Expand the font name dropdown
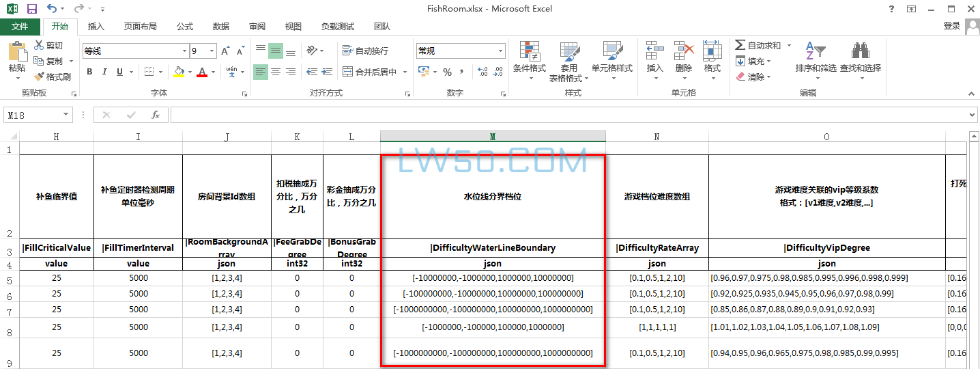This screenshot has width=980, height=369. 184,51
